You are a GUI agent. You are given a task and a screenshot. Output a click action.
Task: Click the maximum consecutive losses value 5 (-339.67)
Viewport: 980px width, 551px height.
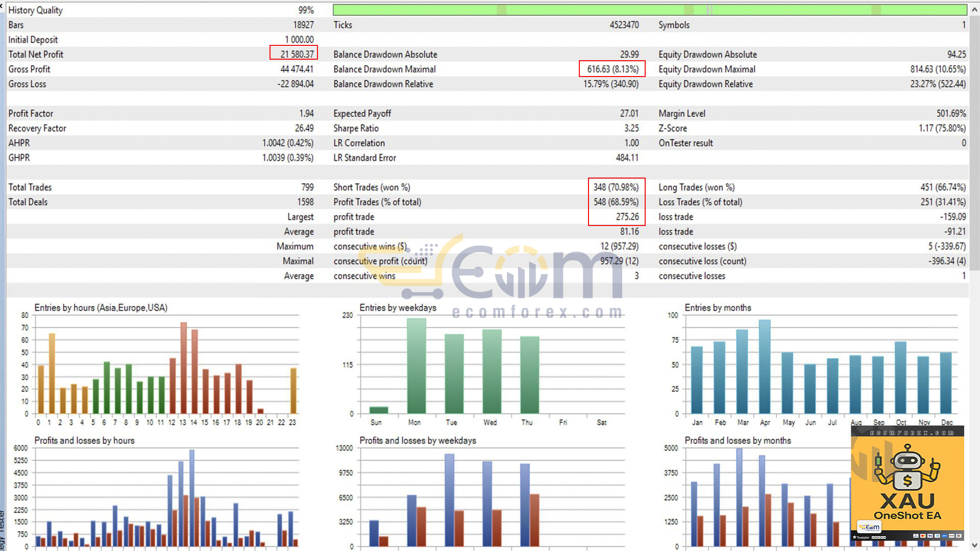point(947,246)
